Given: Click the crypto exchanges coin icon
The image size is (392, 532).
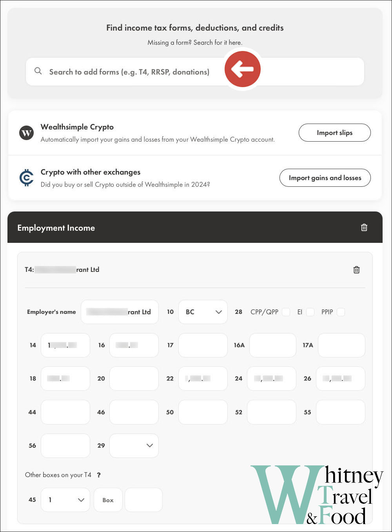Looking at the screenshot, I should [27, 178].
